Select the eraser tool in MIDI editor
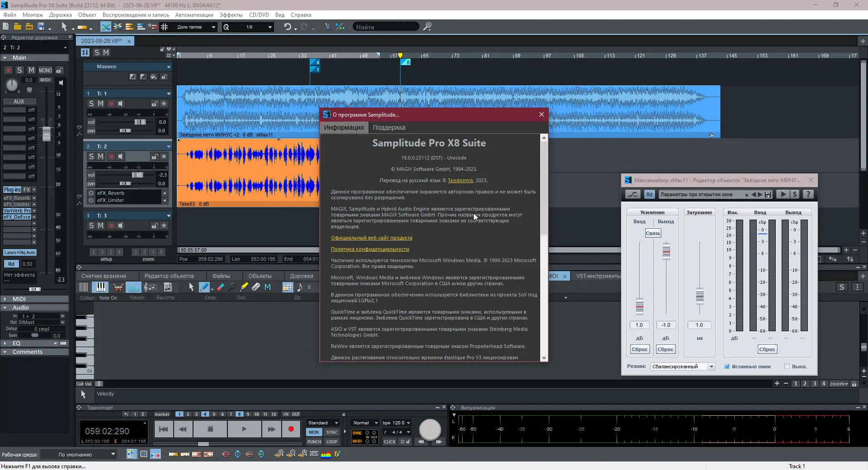Image resolution: width=868 pixels, height=470 pixels. 220,287
